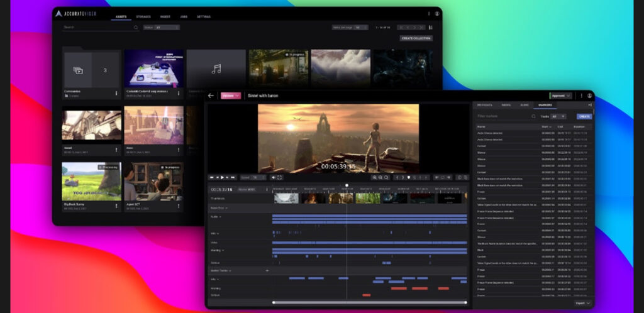Go to next marker arrow
The width and height of the screenshot is (644, 313).
(x=403, y=178)
